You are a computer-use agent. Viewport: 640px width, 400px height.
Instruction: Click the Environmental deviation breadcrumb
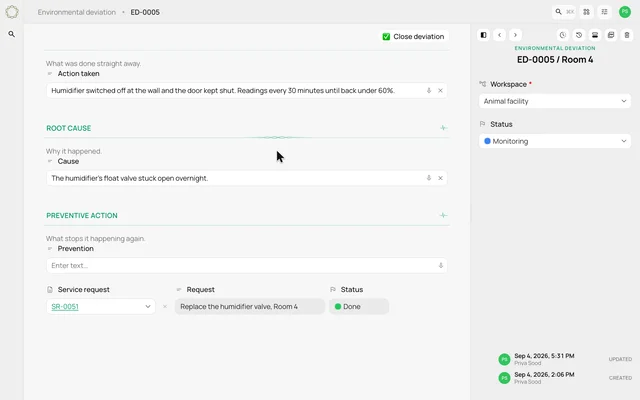(77, 12)
